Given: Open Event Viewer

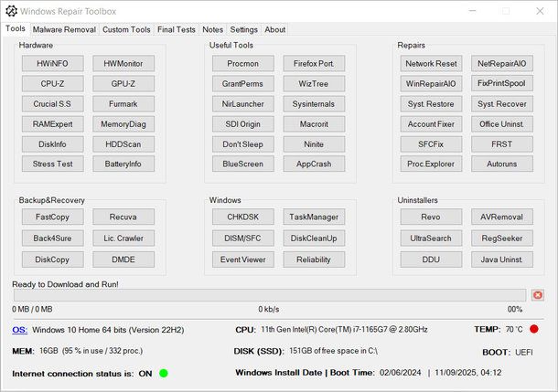Looking at the screenshot, I should pos(243,260).
